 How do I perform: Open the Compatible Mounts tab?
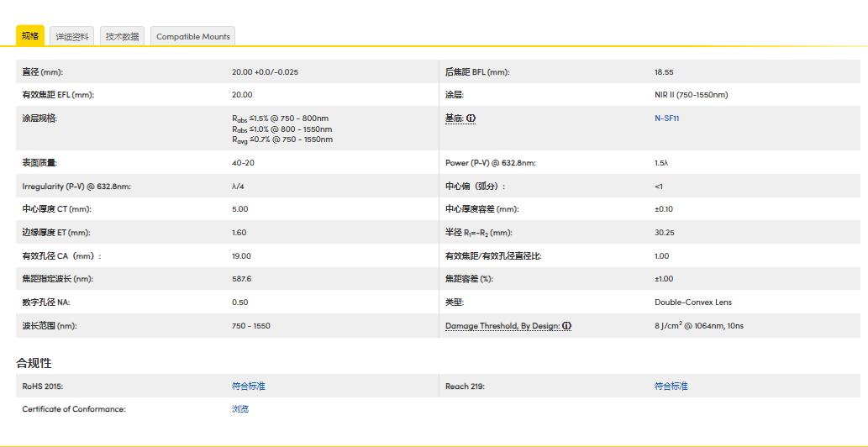192,37
